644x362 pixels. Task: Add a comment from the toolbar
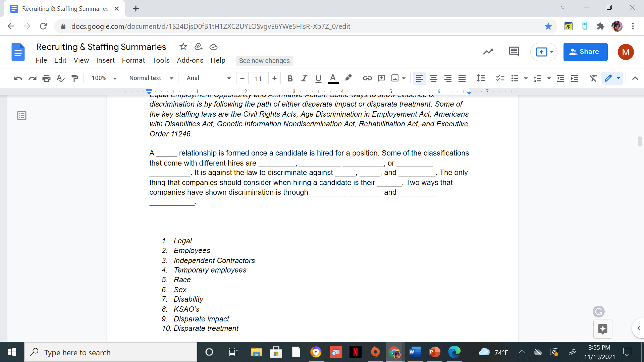pos(381,78)
